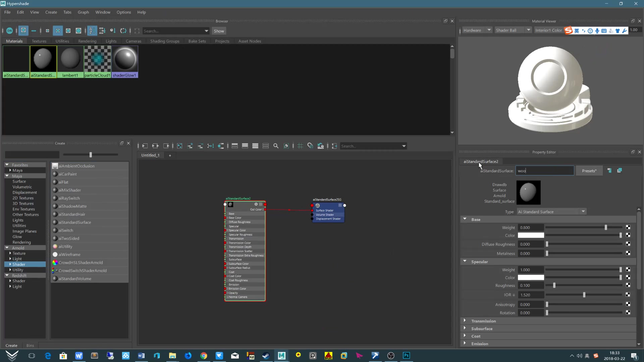Screen dimensions: 644x362
Task: Click the Shading Groups tab
Action: pos(164,41)
